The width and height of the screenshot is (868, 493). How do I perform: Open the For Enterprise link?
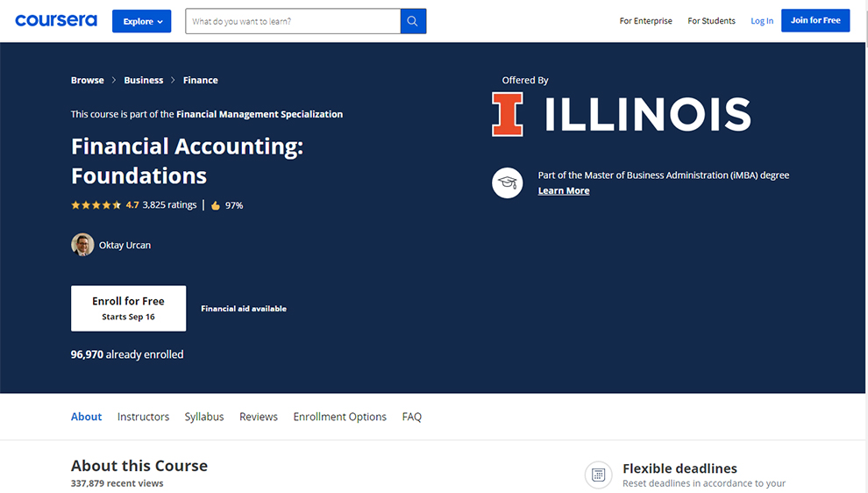[x=645, y=20]
